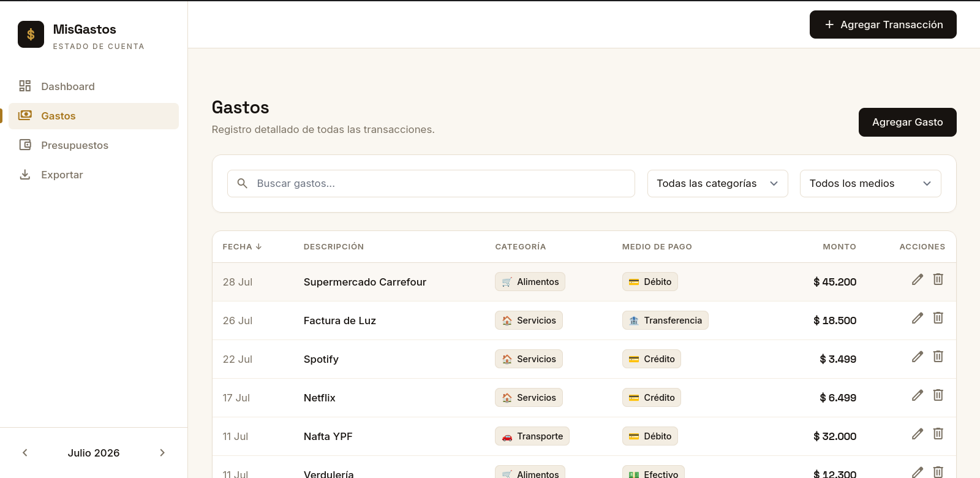Edit the Netflix expense
Image resolution: width=980 pixels, height=478 pixels.
(918, 395)
